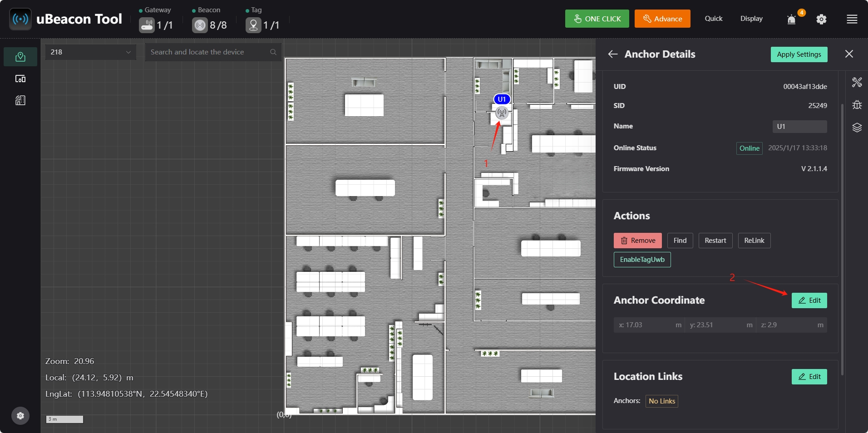This screenshot has width=868, height=433.
Task: Open the Display menu
Action: pos(751,19)
